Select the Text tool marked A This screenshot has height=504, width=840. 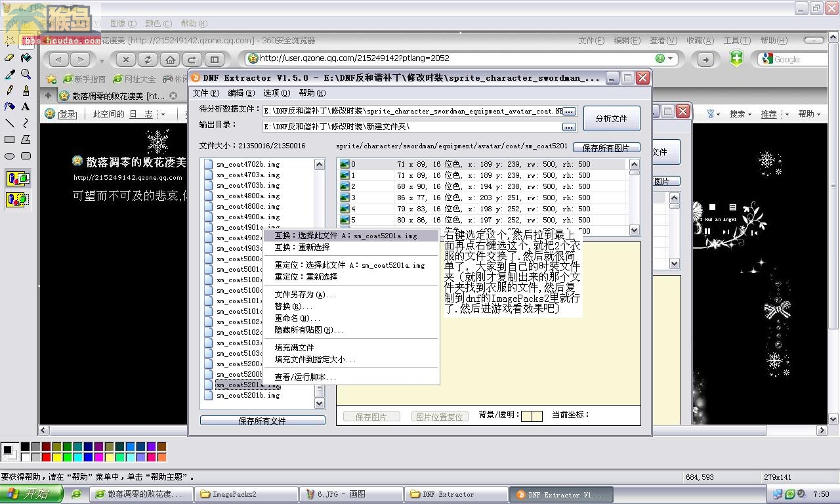click(26, 107)
